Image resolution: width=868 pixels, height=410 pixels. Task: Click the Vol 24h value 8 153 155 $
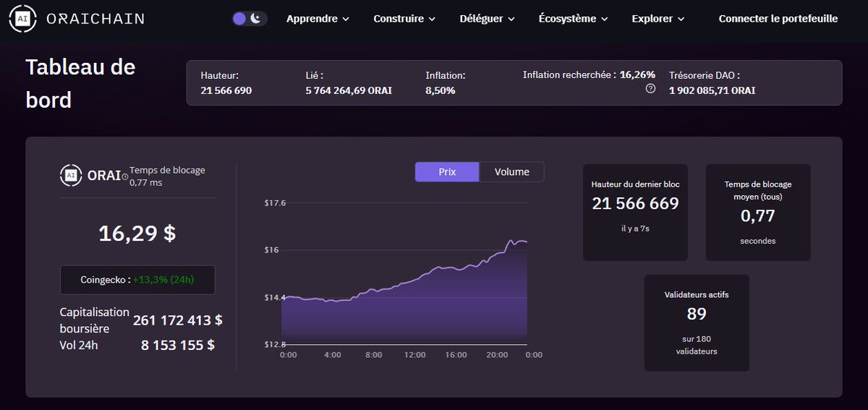click(x=178, y=345)
